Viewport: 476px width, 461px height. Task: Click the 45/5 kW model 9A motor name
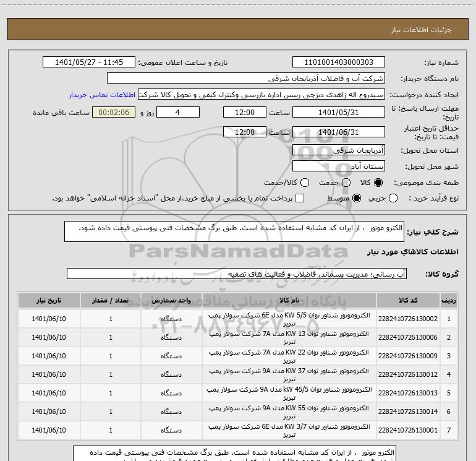click(x=289, y=393)
